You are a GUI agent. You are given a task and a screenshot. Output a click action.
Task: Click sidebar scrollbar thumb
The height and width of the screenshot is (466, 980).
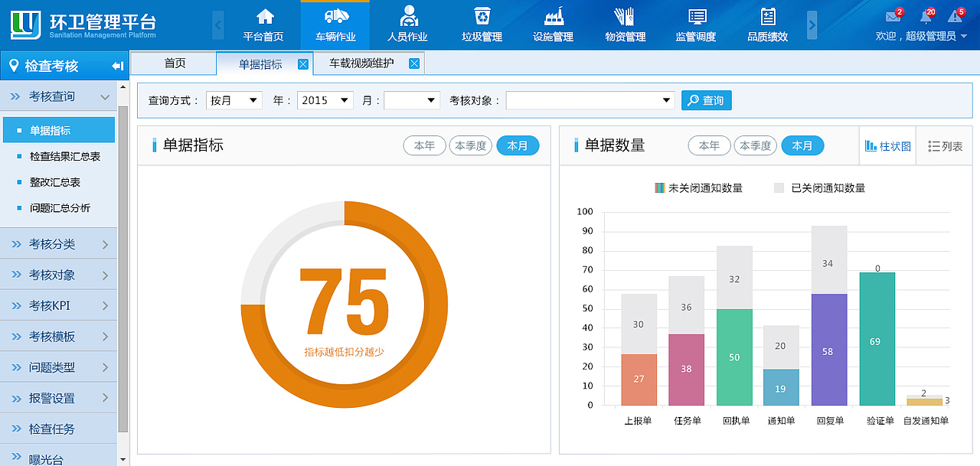[x=123, y=269]
